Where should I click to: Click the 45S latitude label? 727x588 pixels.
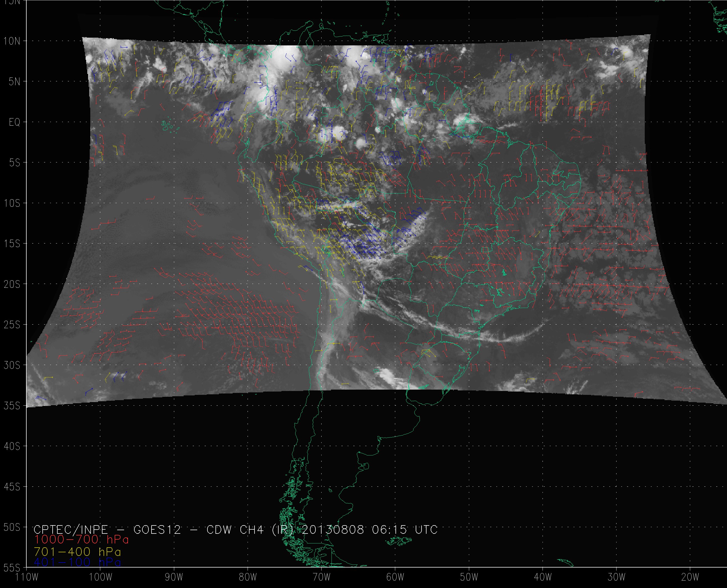(x=12, y=487)
